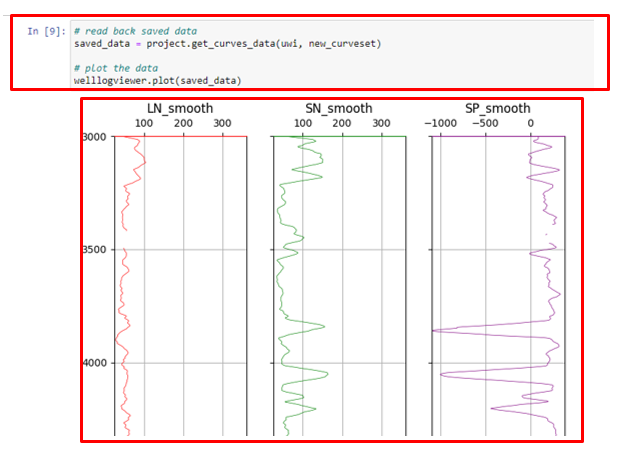Screen dimensions: 619x453
Task: Click the 3500 depth axis label
Action: coord(95,250)
